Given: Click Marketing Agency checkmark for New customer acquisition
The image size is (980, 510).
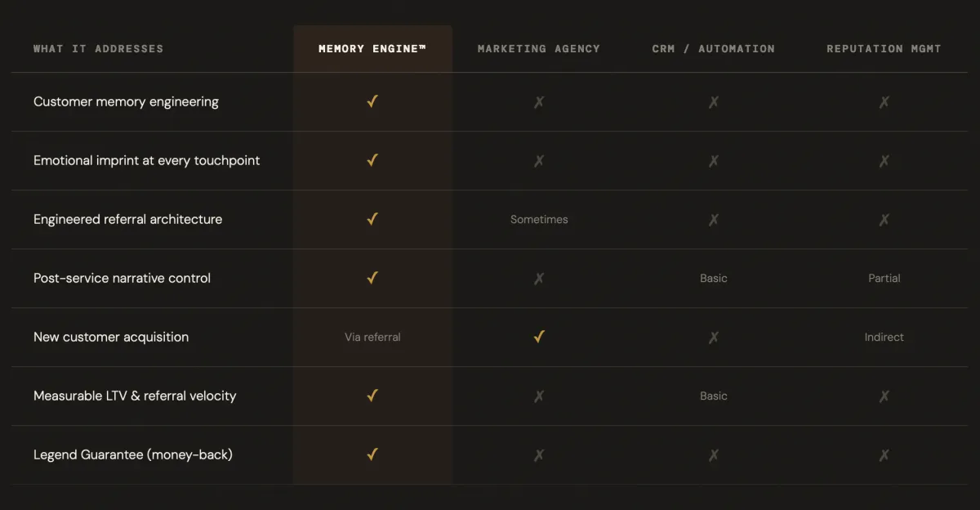Looking at the screenshot, I should 539,337.
